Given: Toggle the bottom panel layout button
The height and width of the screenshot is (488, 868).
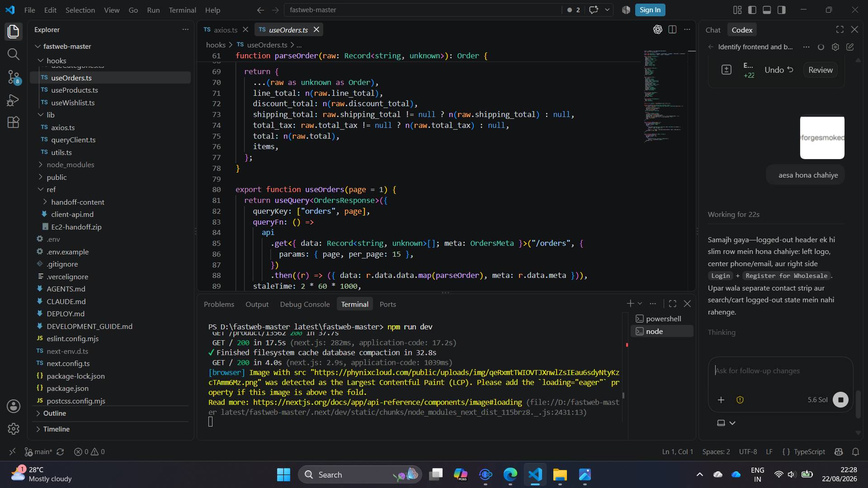Looking at the screenshot, I should click(767, 10).
